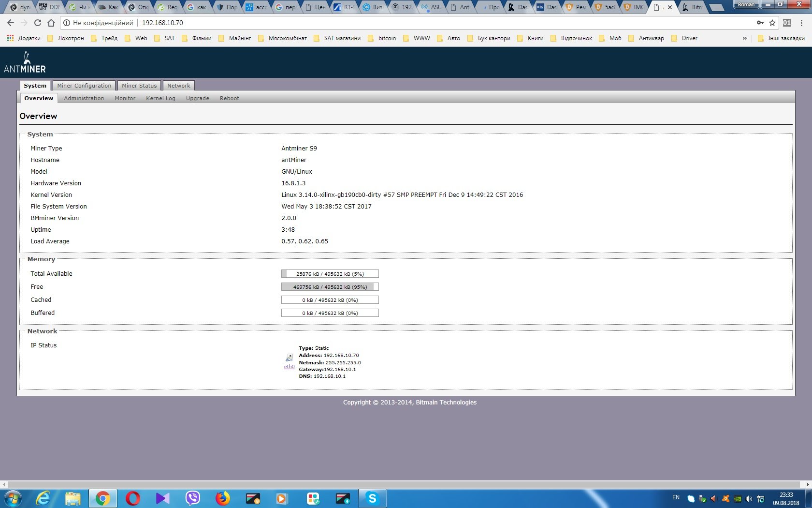Image resolution: width=812 pixels, height=508 pixels.
Task: Open the Driver bookmarks folder
Action: point(684,38)
